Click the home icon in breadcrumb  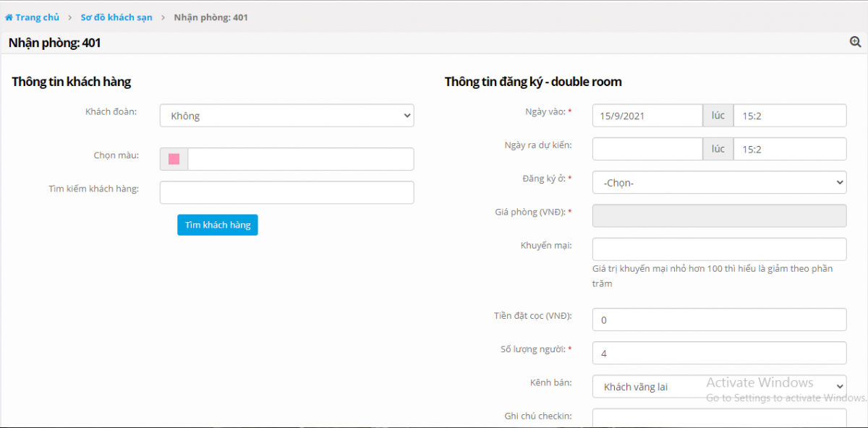click(9, 17)
